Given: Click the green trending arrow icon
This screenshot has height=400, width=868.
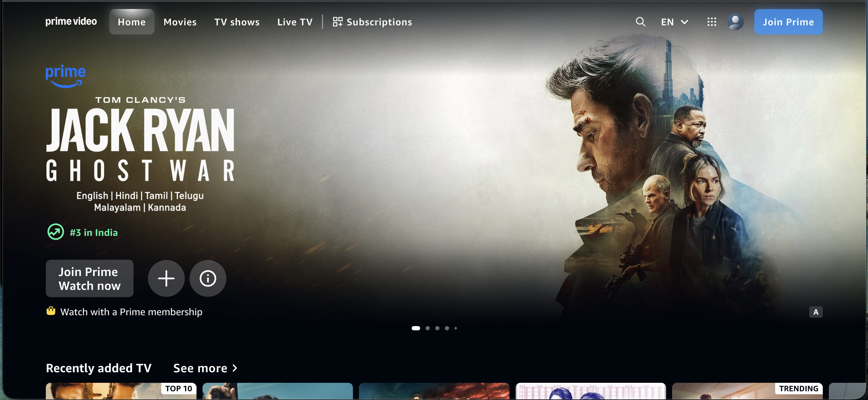Looking at the screenshot, I should click(x=55, y=232).
